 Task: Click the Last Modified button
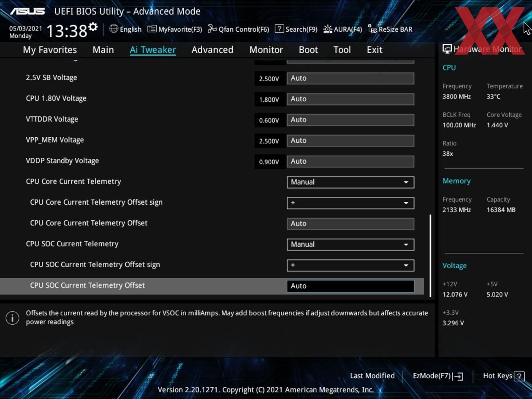372,376
